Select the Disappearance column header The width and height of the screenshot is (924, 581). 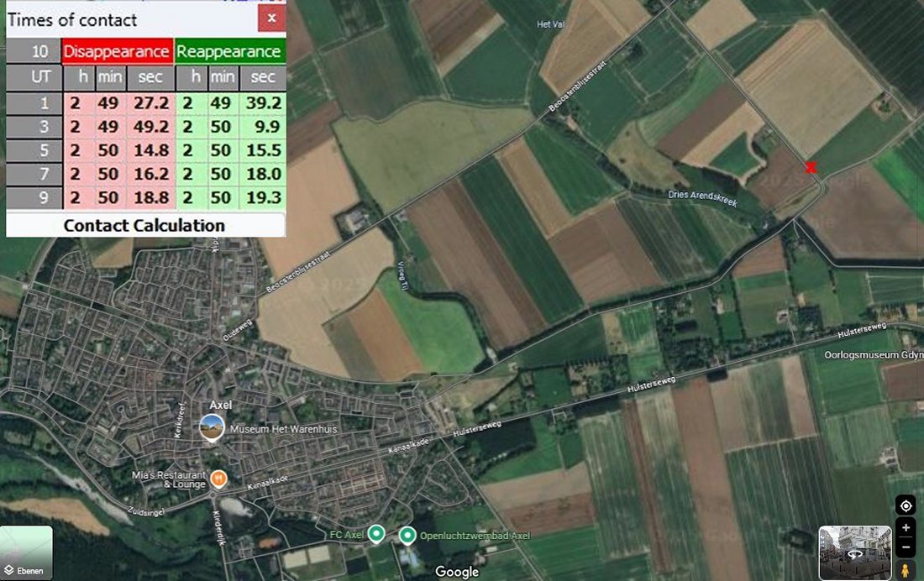click(x=118, y=52)
